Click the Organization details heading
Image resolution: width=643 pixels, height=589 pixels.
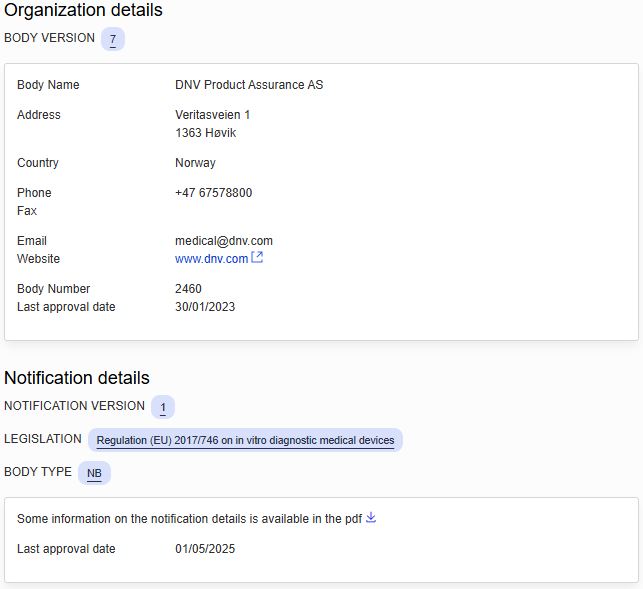click(x=83, y=10)
